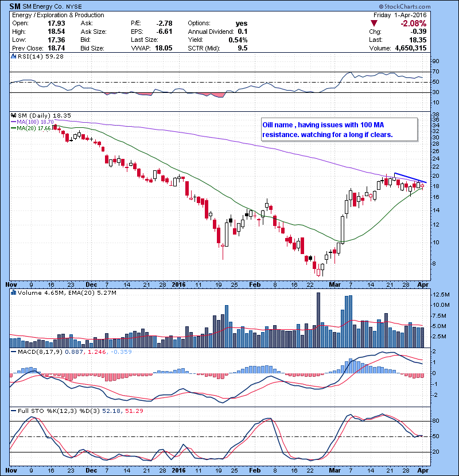Click the Chg value -0.39

[x=419, y=32]
